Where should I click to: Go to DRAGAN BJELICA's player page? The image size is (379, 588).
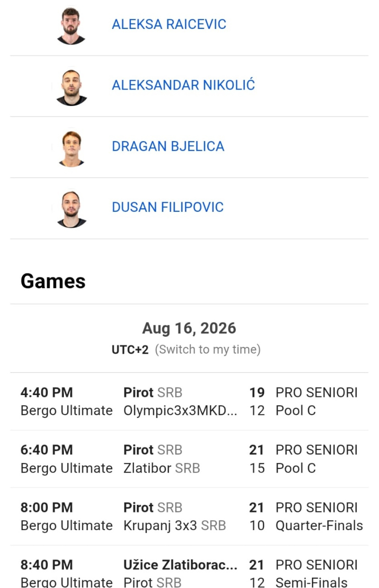(168, 146)
